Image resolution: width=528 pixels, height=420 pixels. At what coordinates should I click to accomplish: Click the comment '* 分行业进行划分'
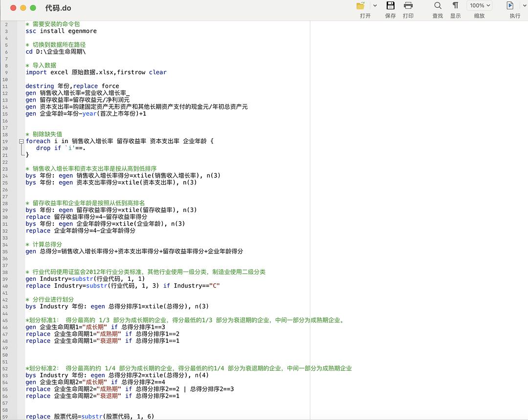(49, 299)
